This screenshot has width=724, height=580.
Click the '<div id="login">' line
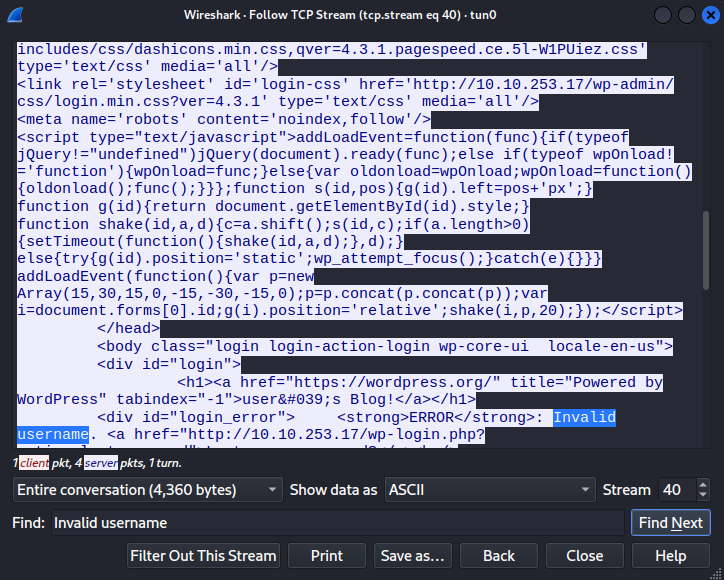[169, 364]
